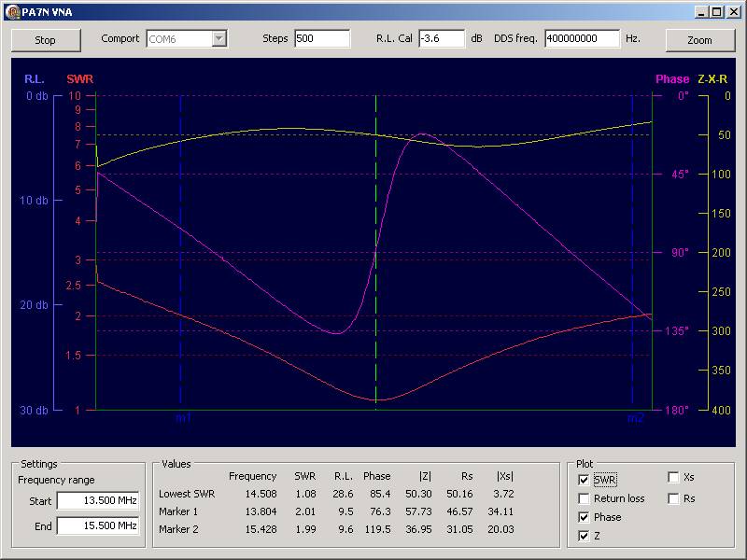Enable the Xs plot checkbox
The width and height of the screenshot is (747, 560).
[x=673, y=477]
